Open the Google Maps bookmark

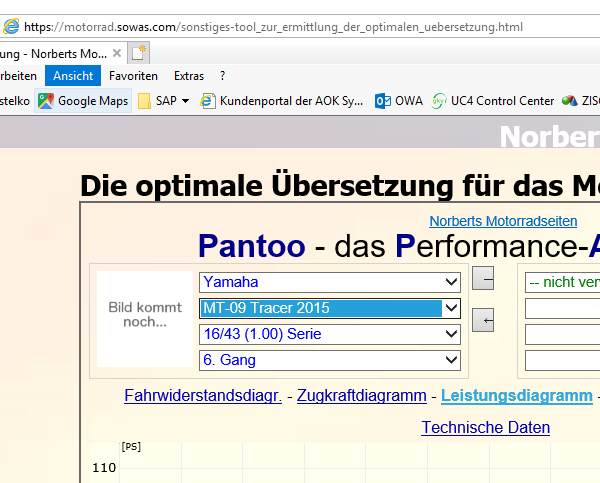pyautogui.click(x=84, y=101)
